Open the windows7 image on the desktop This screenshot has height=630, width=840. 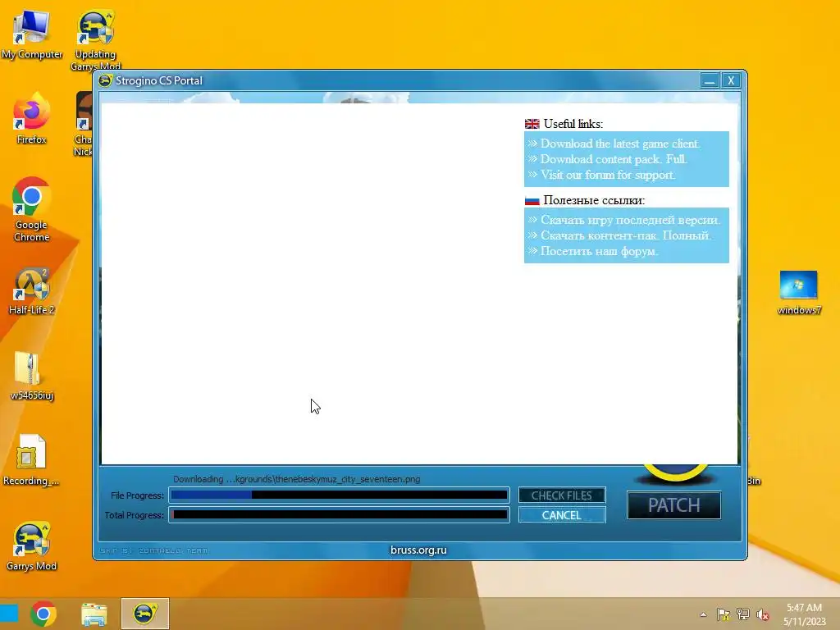798,293
